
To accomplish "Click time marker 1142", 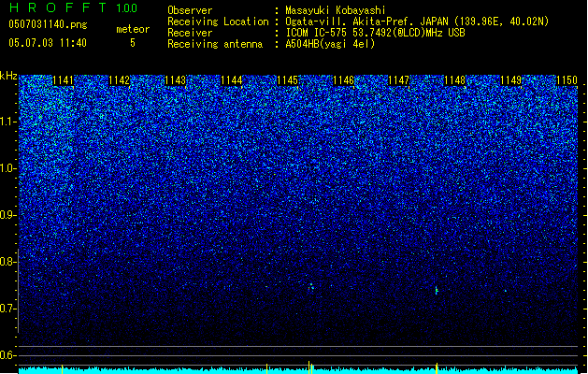I will tap(120, 80).
